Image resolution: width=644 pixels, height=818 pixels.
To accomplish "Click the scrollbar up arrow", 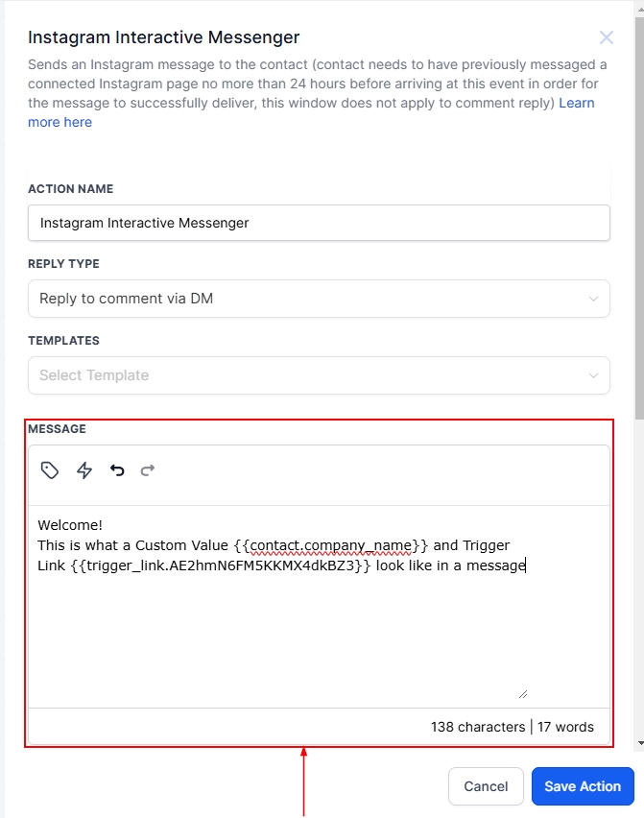I will click(x=639, y=6).
